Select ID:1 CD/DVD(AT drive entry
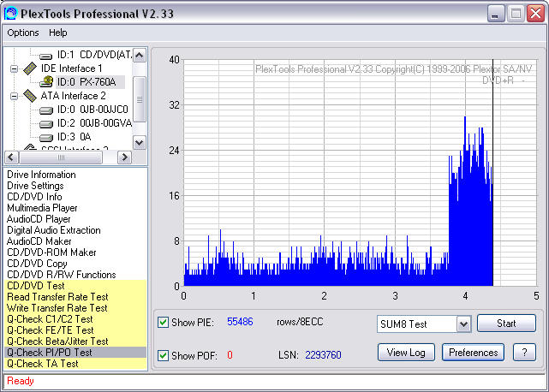549x392 pixels. tap(94, 55)
